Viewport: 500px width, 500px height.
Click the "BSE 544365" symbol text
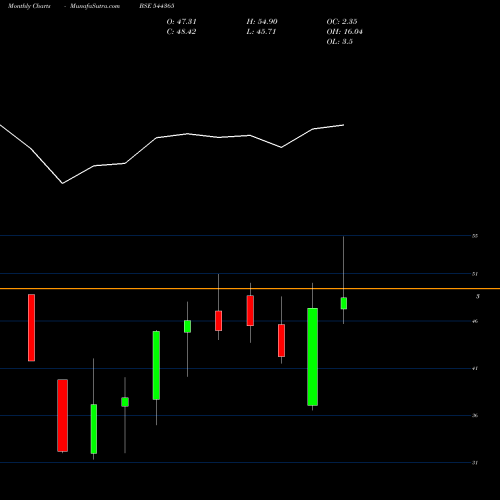pos(157,6)
